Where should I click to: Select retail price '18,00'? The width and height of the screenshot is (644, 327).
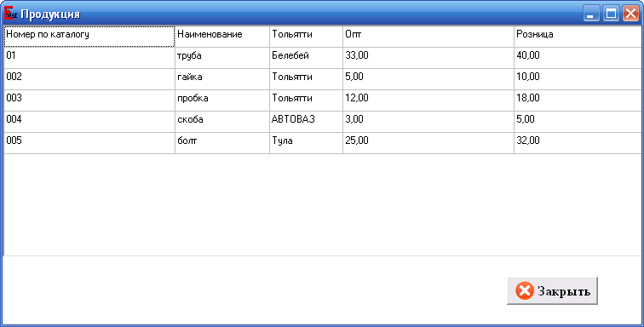(577, 100)
